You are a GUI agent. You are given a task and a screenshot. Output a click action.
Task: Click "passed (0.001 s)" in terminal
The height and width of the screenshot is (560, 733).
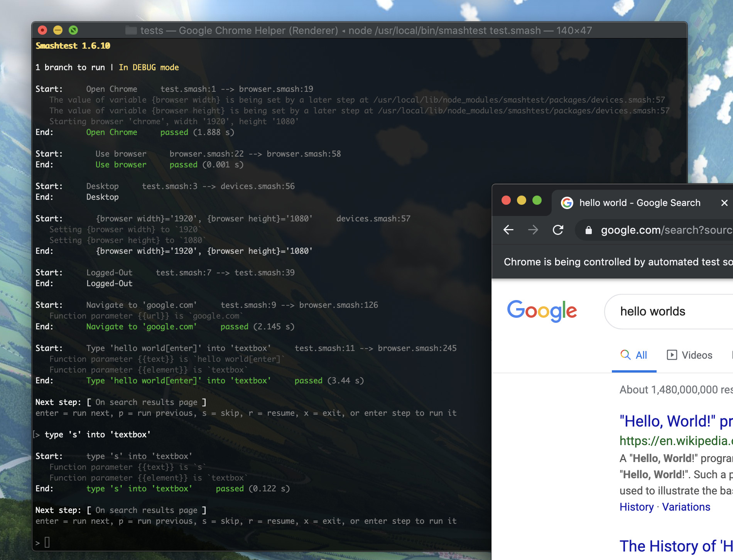[x=206, y=165]
